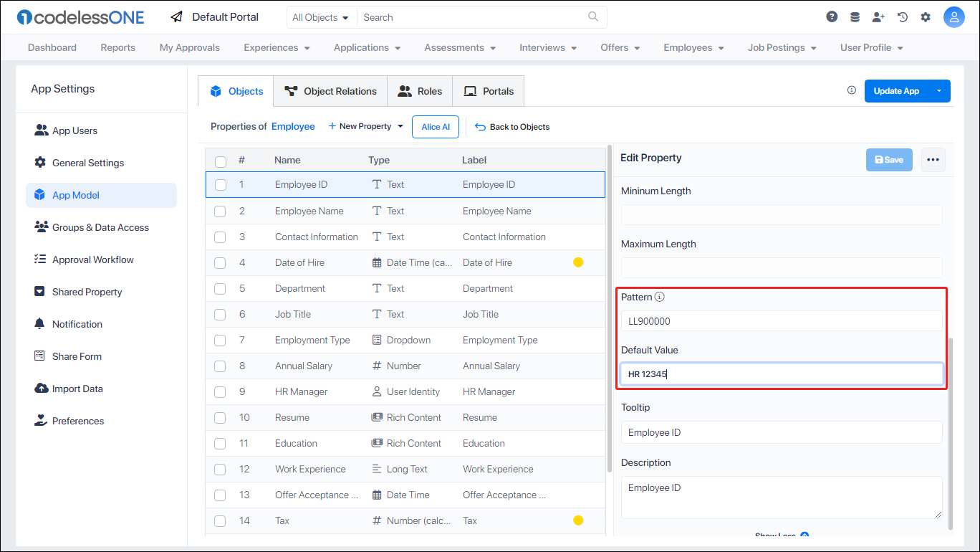Click the Maximum Length input field
980x552 pixels.
pyautogui.click(x=781, y=267)
